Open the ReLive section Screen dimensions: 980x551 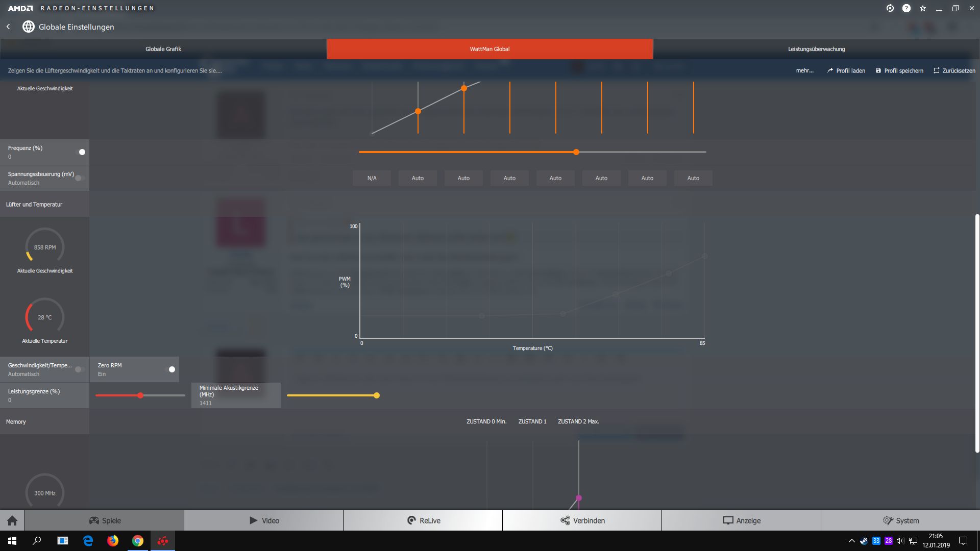point(423,520)
